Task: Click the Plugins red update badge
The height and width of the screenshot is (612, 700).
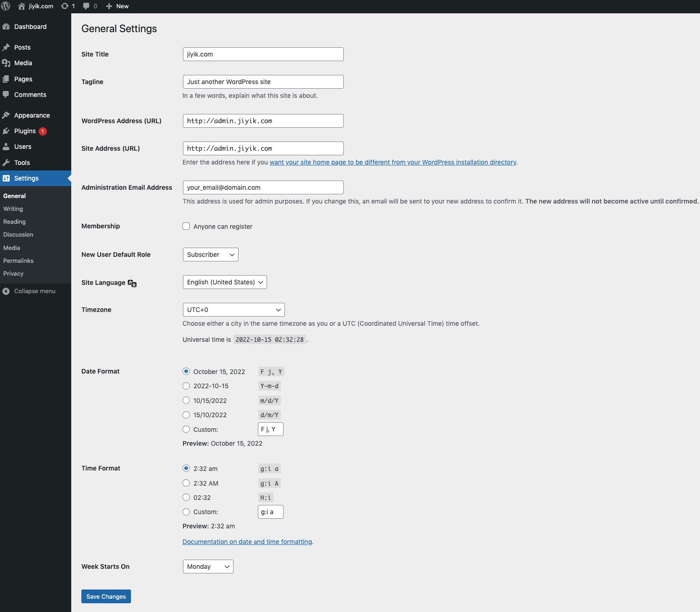Action: pyautogui.click(x=43, y=131)
